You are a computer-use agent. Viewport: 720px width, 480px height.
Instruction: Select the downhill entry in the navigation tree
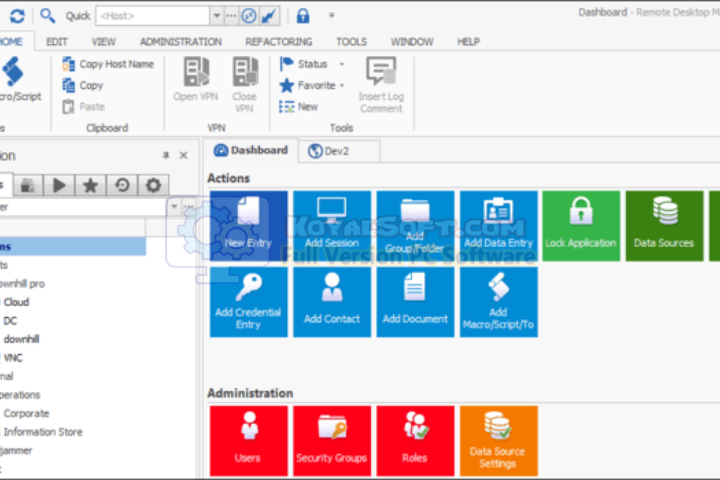22,339
